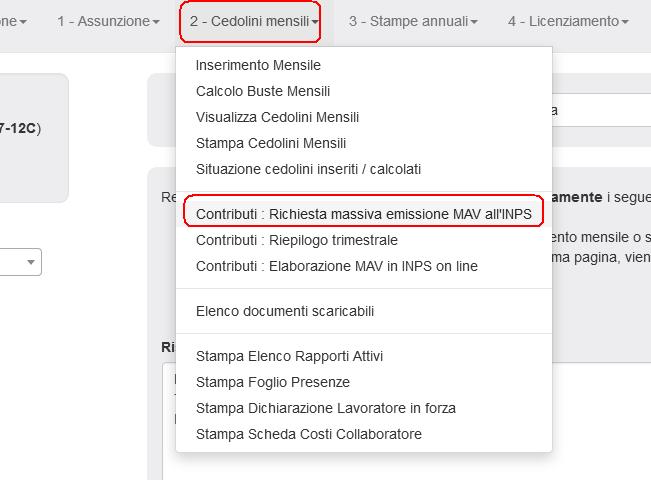This screenshot has width=651, height=480.
Task: Choose Richiesta massiva emissione MAV all'INPS
Action: click(x=364, y=214)
